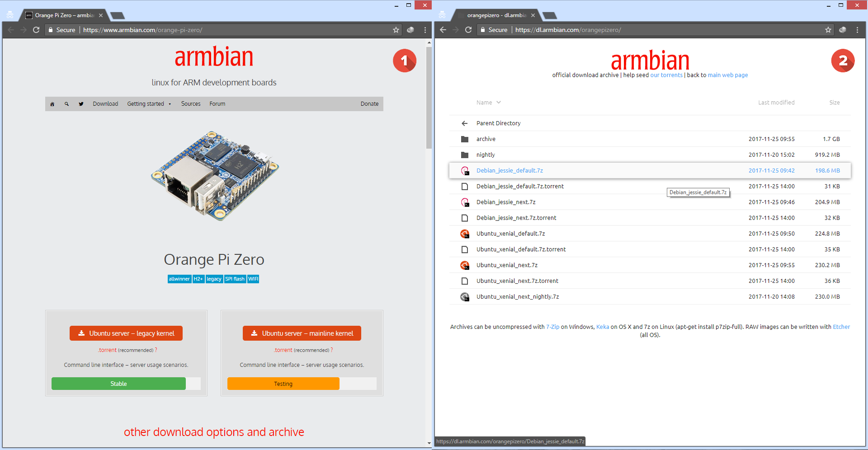This screenshot has height=450, width=868.
Task: Click the Twitter bird icon in navbar
Action: coord(81,104)
